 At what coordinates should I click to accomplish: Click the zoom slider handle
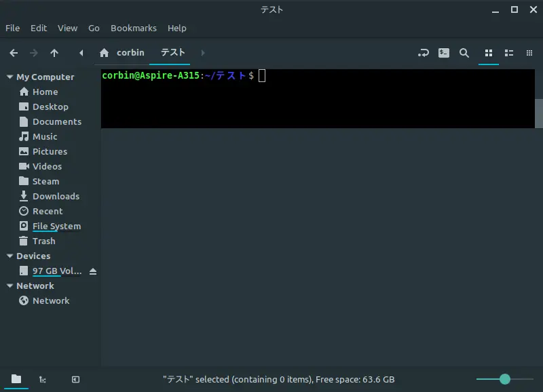[x=504, y=379]
